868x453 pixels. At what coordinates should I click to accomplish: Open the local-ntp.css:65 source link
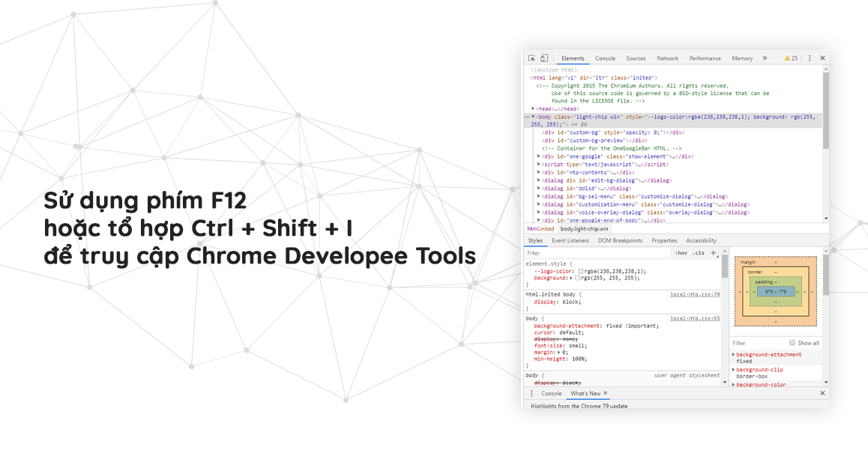[x=695, y=318]
